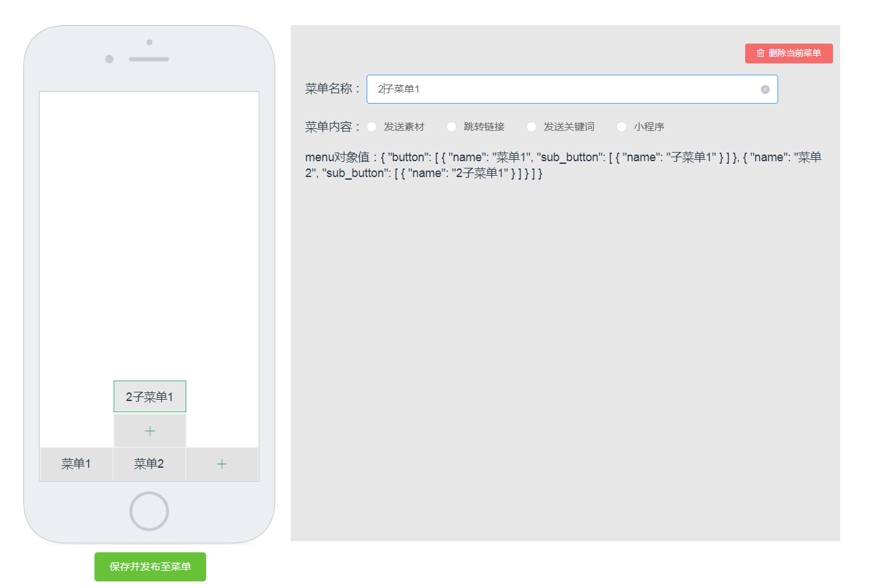
Task: Click 删除当前菜单 button text
Action: point(795,53)
